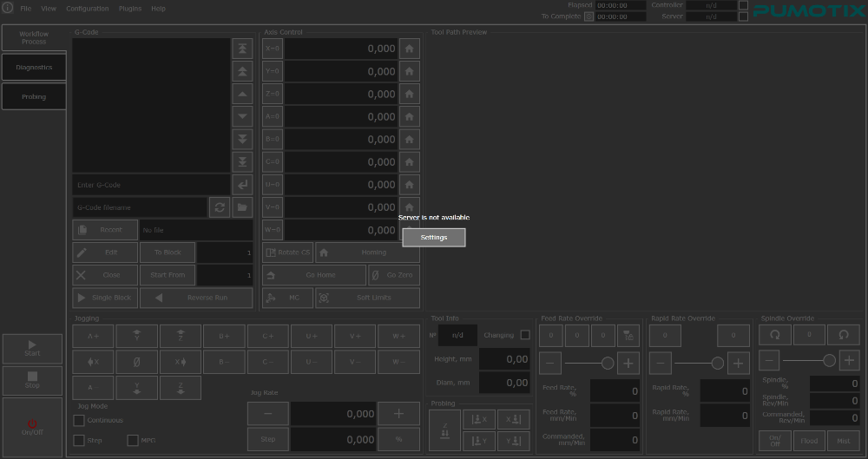The image size is (868, 459).
Task: Switch to the Diagnostics tab
Action: [34, 67]
